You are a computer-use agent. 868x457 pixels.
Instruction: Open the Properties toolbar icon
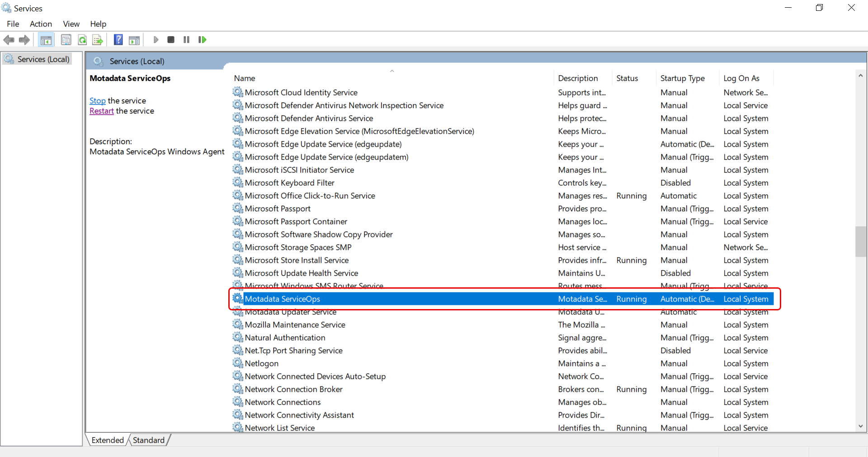66,40
